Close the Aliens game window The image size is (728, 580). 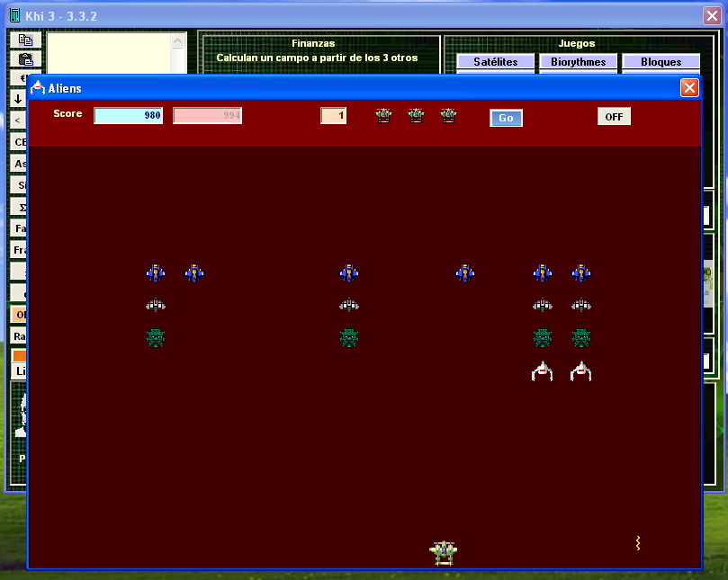[x=689, y=87]
